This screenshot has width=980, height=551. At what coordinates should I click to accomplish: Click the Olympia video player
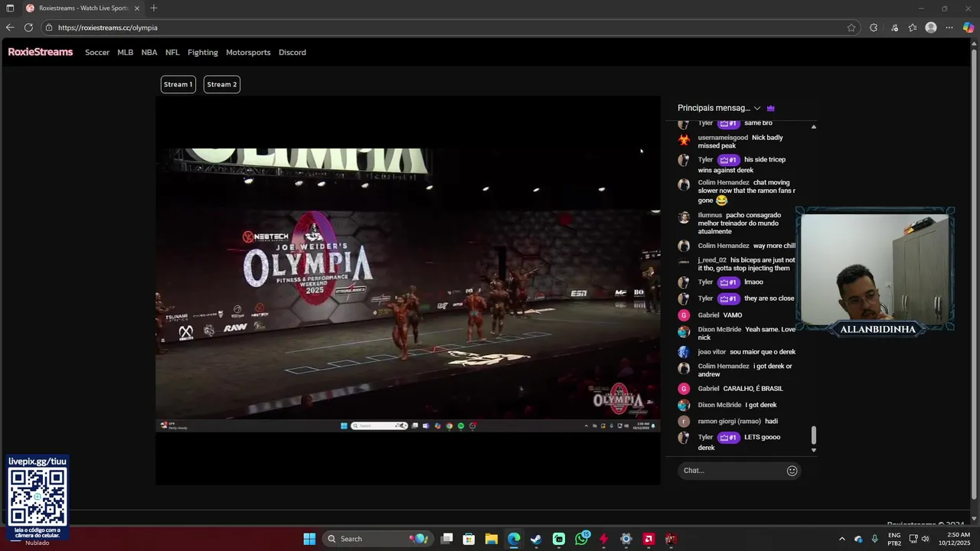coord(408,290)
